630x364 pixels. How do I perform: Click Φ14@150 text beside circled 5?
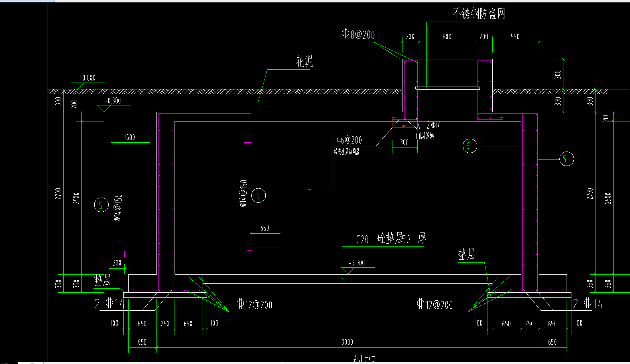(118, 208)
